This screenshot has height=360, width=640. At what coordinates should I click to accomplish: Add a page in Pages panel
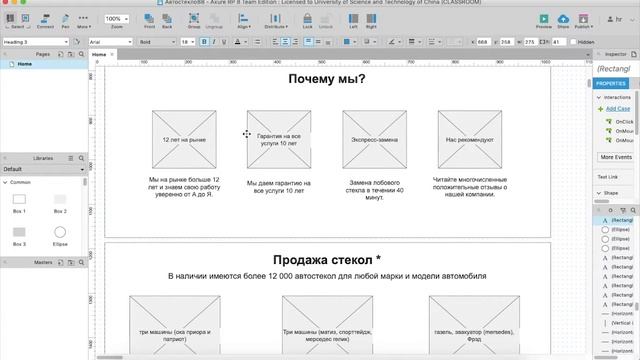pyautogui.click(x=60, y=54)
